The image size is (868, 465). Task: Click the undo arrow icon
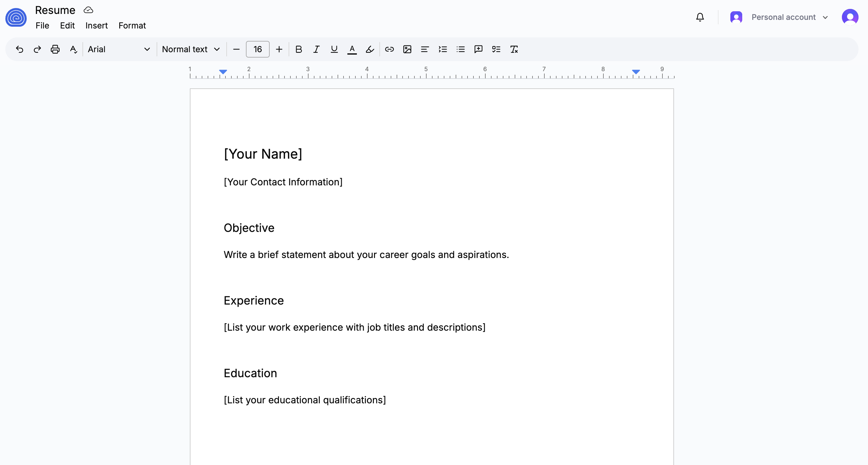[20, 50]
